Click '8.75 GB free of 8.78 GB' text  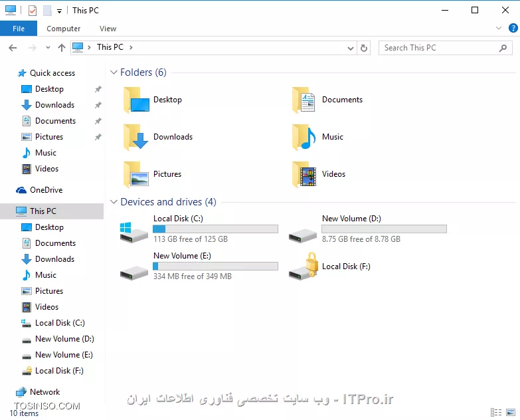point(361,239)
